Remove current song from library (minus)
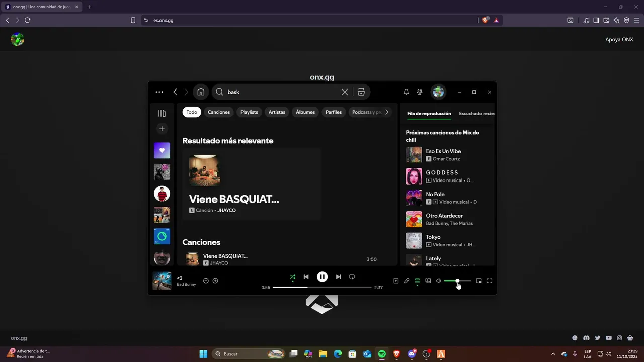Viewport: 644px width, 362px height. (206, 281)
